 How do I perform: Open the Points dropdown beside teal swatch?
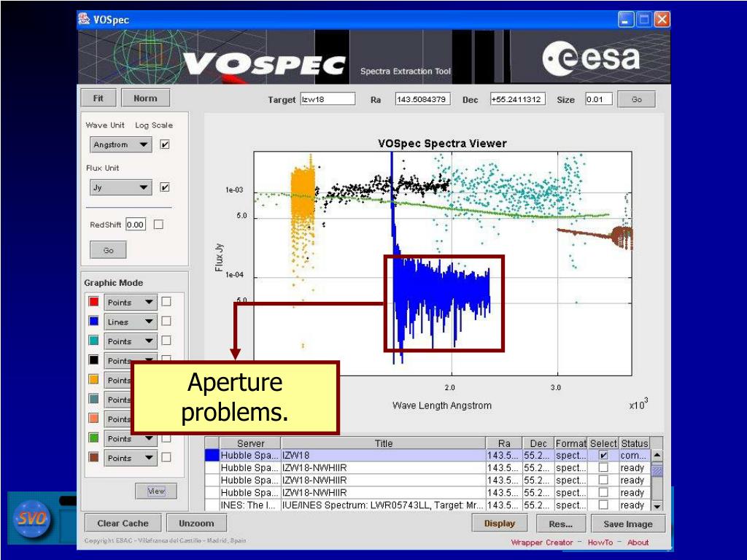click(x=131, y=341)
